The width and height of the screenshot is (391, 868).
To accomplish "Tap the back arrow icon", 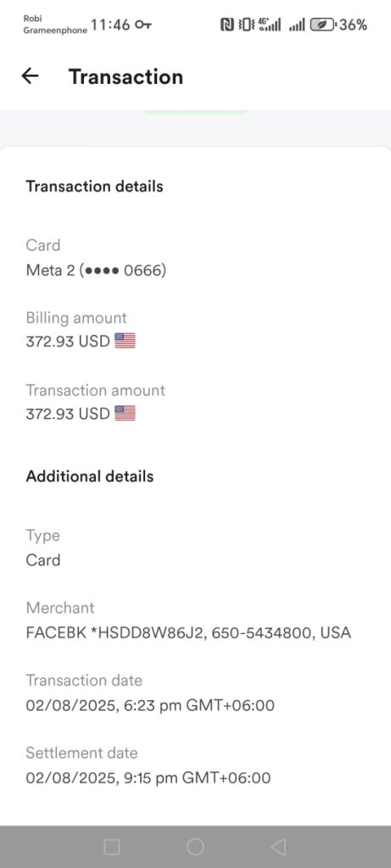I will [x=30, y=76].
